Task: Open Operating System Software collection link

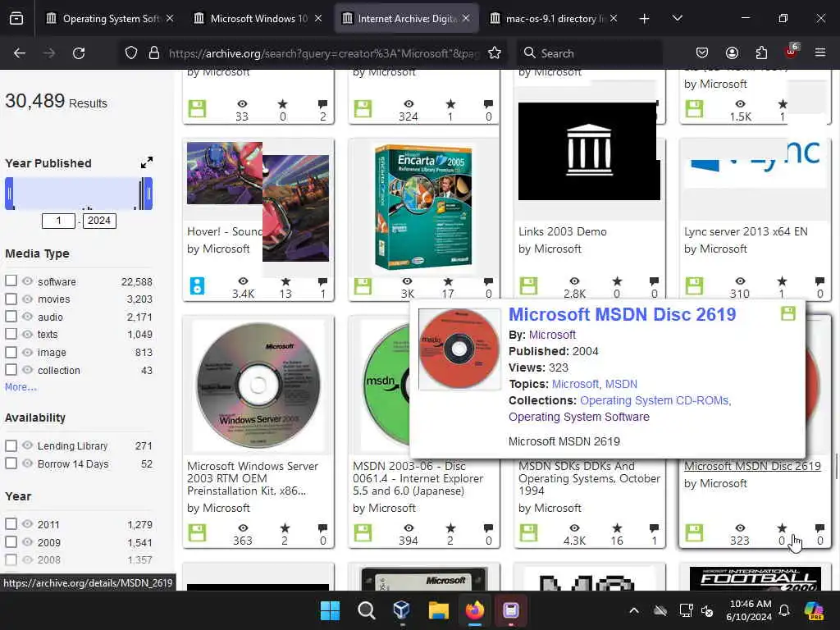Action: tap(578, 417)
